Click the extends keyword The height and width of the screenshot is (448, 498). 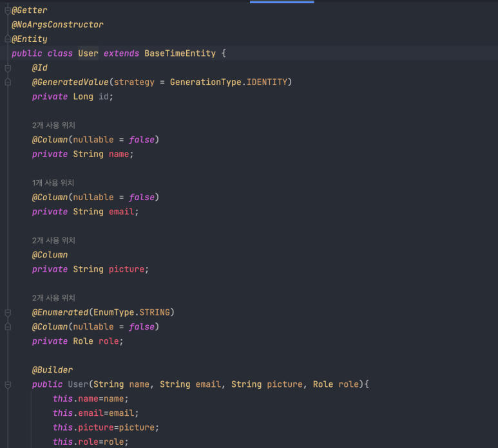click(121, 53)
